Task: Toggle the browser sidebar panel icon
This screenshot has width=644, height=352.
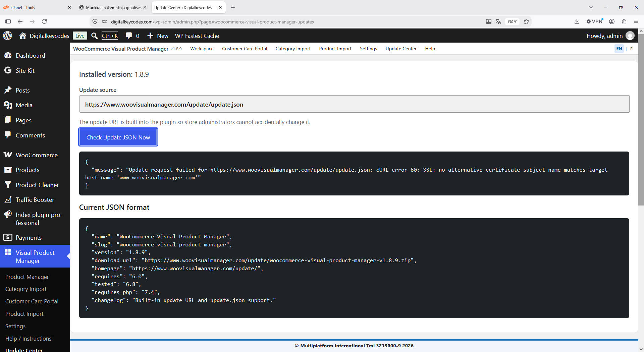Action: 8,21
